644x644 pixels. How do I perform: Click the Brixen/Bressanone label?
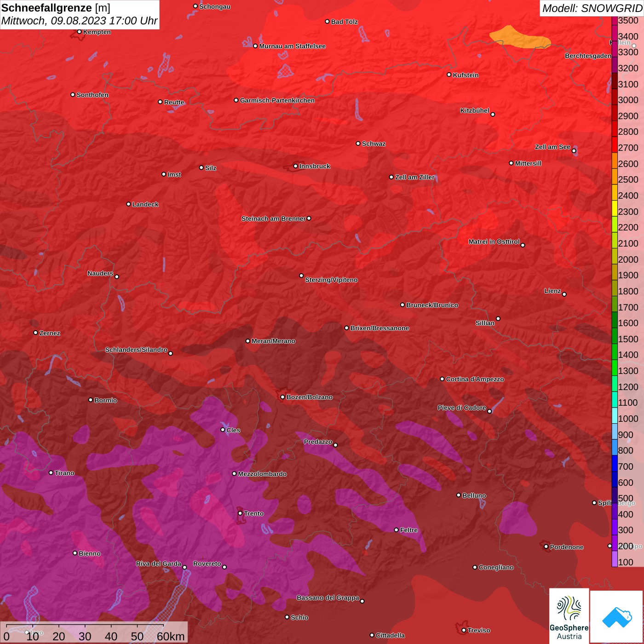point(379,328)
